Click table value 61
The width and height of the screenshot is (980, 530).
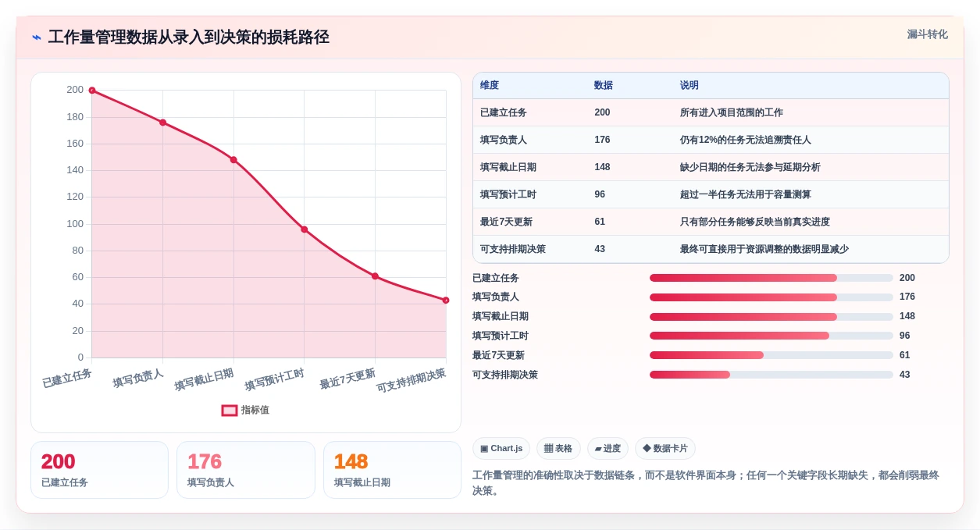600,222
